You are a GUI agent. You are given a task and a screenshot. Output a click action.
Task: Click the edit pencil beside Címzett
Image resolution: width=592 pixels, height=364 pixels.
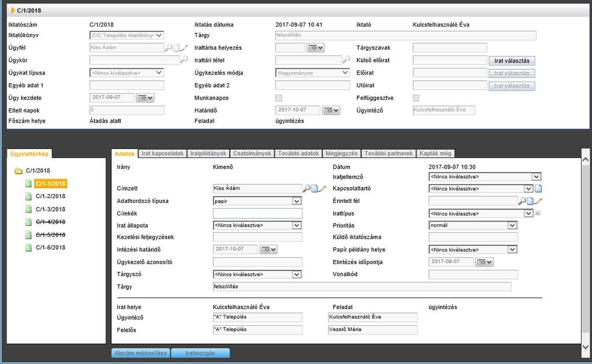point(322,188)
